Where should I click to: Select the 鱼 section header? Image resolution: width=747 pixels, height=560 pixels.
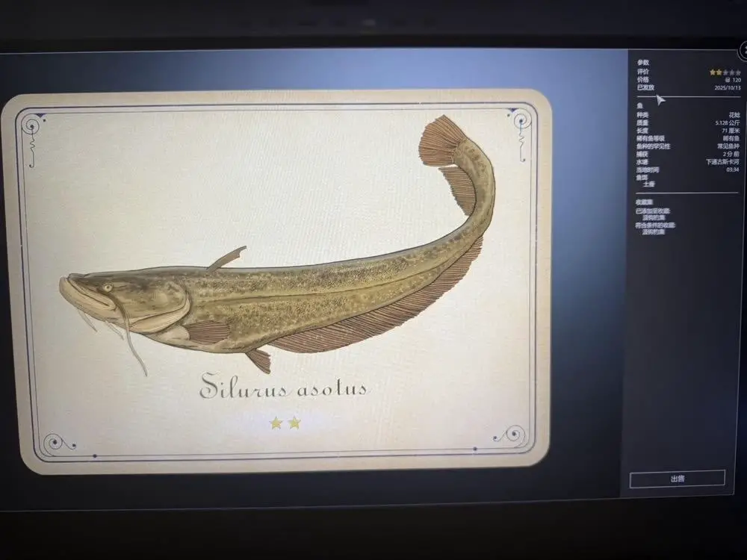tap(639, 106)
